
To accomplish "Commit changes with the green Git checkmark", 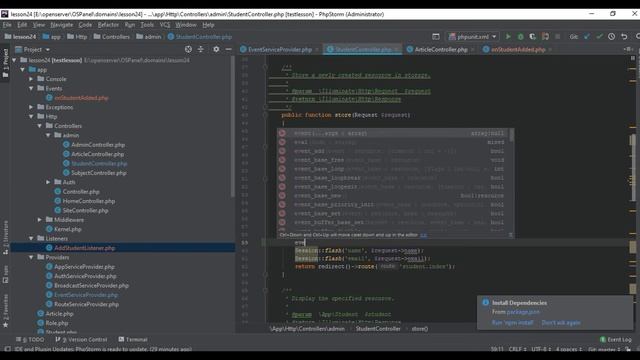I will pyautogui.click(x=599, y=37).
